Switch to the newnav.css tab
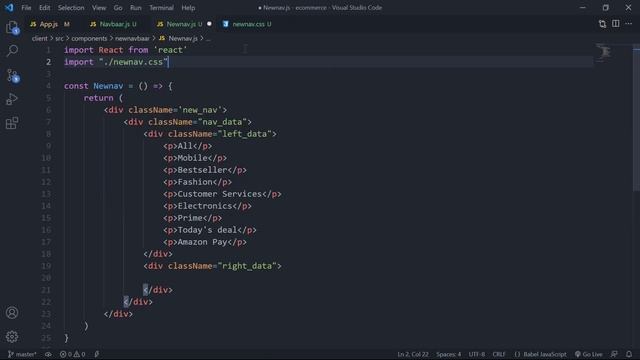 pos(247,24)
